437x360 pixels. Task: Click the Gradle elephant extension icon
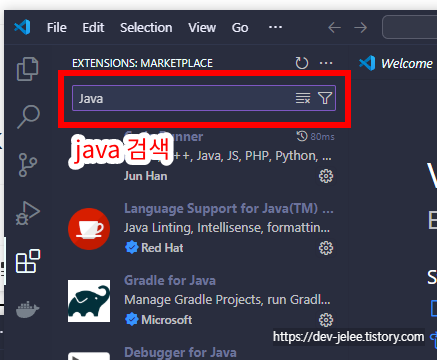pos(89,301)
